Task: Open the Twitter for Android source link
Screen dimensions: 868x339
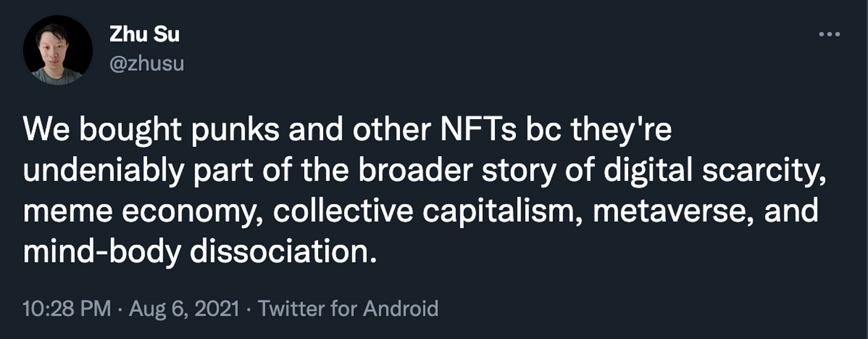Action: (348, 308)
